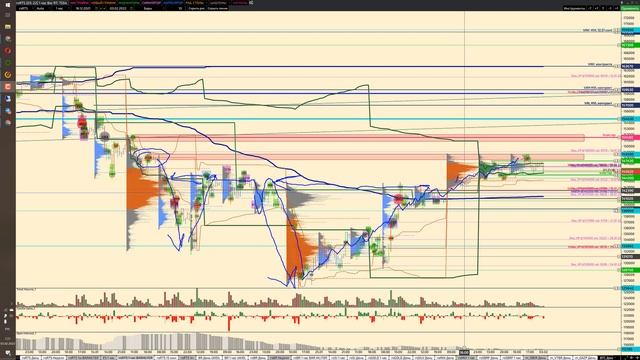640x360 pixels.
Task: Open the yellow File Explorer taskbar icon
Action: pyautogui.click(x=8, y=27)
